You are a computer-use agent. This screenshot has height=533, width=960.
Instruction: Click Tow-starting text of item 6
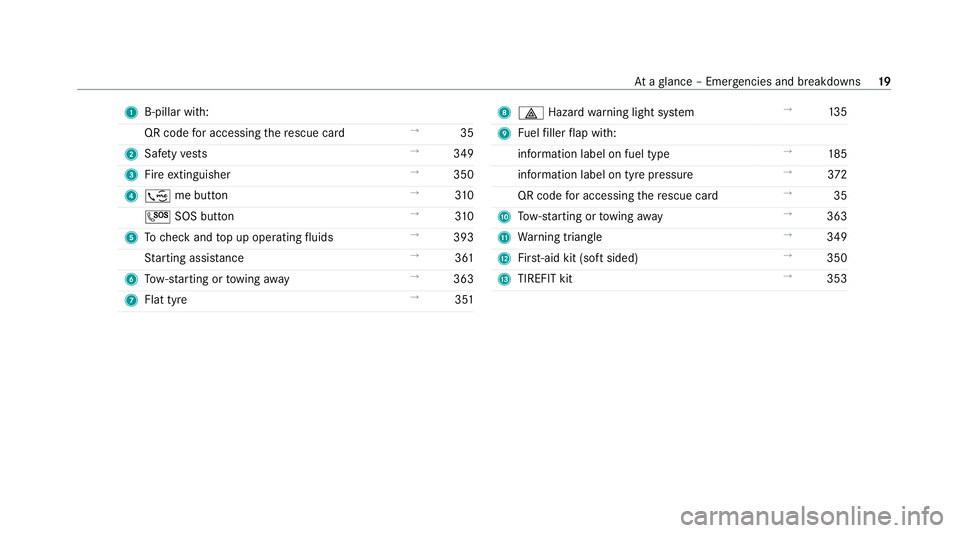(x=217, y=279)
